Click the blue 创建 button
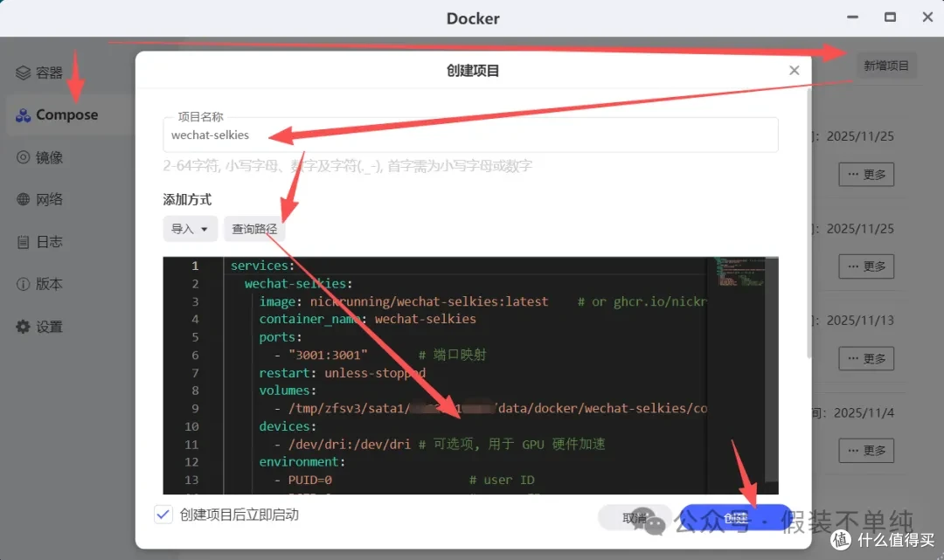This screenshot has width=944, height=560. tap(736, 518)
